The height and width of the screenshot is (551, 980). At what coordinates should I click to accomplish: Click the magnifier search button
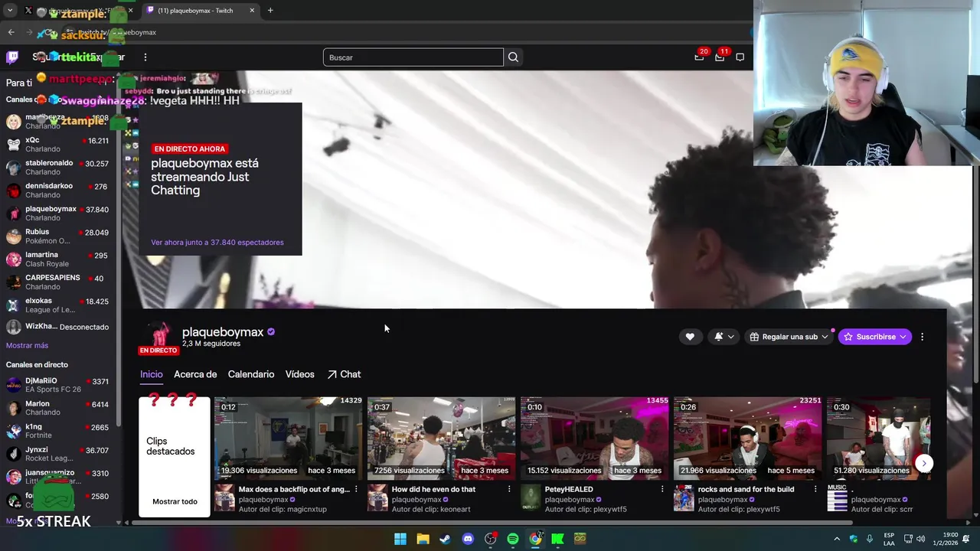tap(513, 57)
